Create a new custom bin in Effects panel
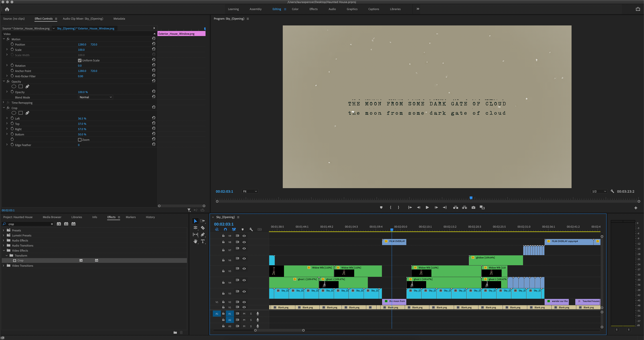The image size is (644, 340). (x=175, y=332)
